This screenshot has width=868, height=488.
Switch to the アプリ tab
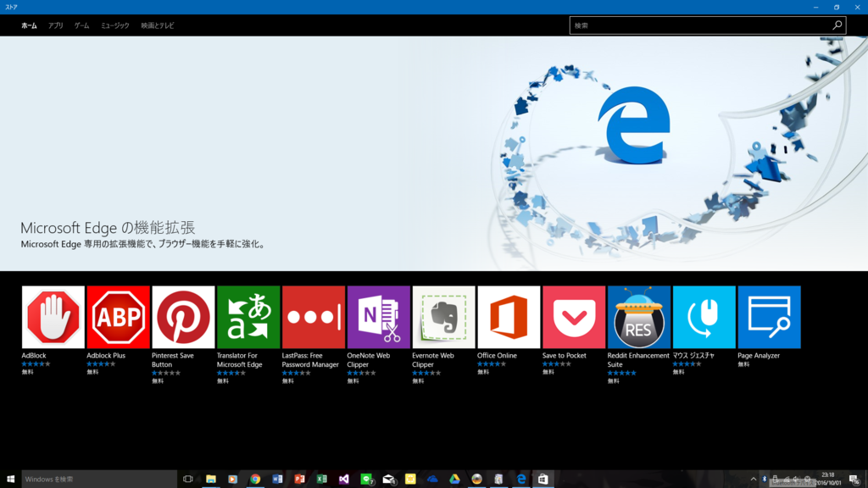(x=55, y=25)
